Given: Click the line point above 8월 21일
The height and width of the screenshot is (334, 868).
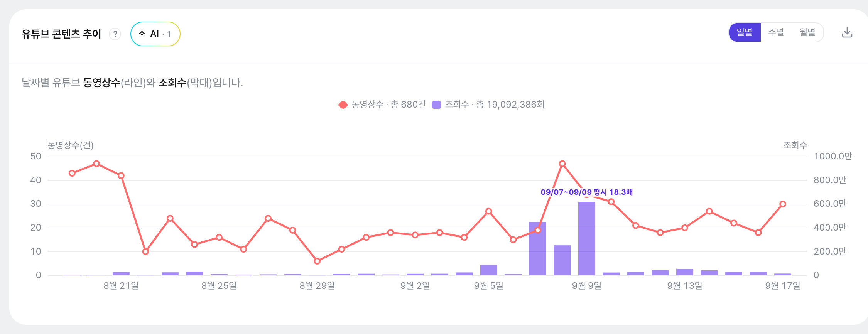Looking at the screenshot, I should tap(121, 175).
